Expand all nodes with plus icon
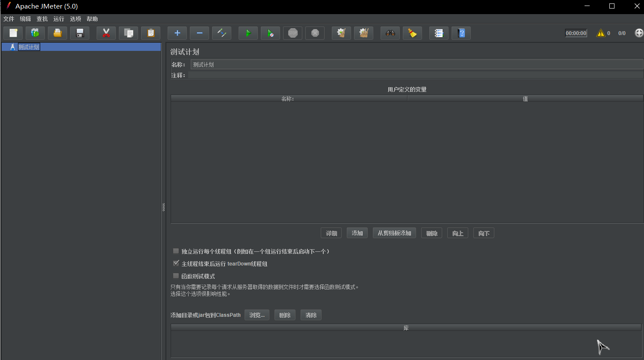 (x=177, y=33)
